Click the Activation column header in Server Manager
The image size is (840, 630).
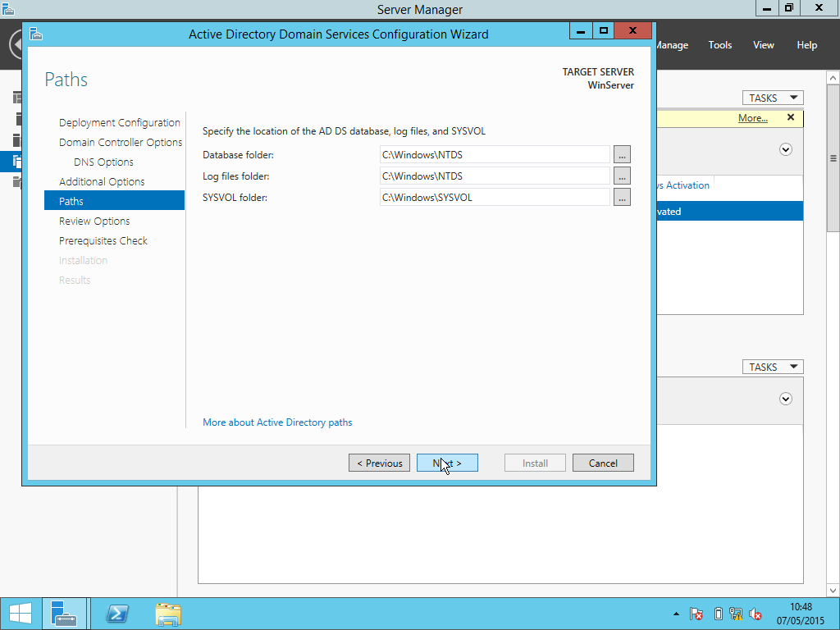[685, 185]
